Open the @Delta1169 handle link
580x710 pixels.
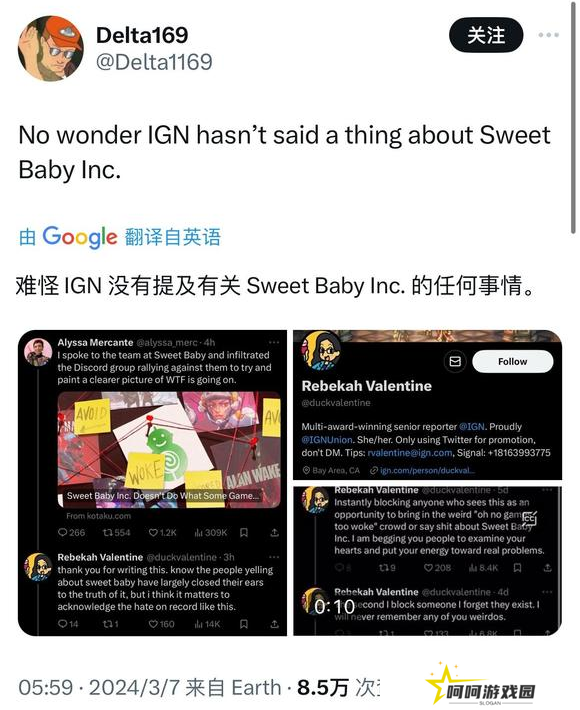pyautogui.click(x=154, y=62)
